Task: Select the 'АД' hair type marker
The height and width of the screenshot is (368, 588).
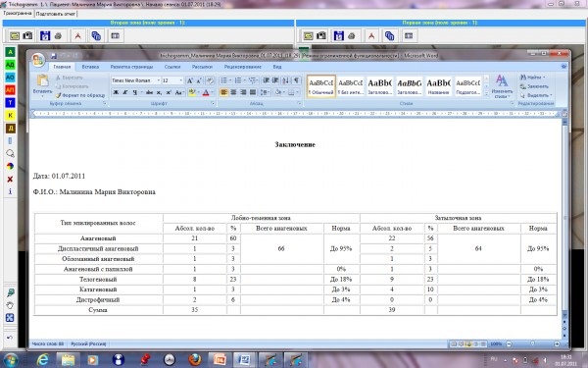Action: (x=10, y=65)
